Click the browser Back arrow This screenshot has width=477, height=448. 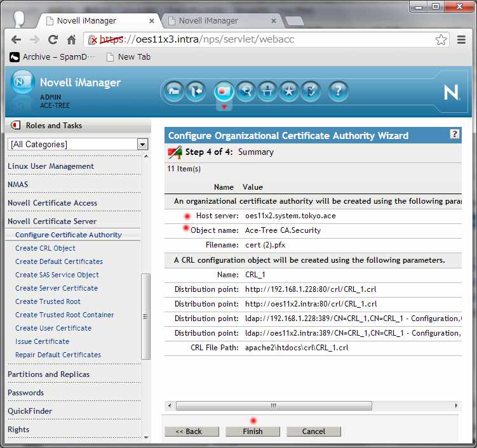click(16, 39)
